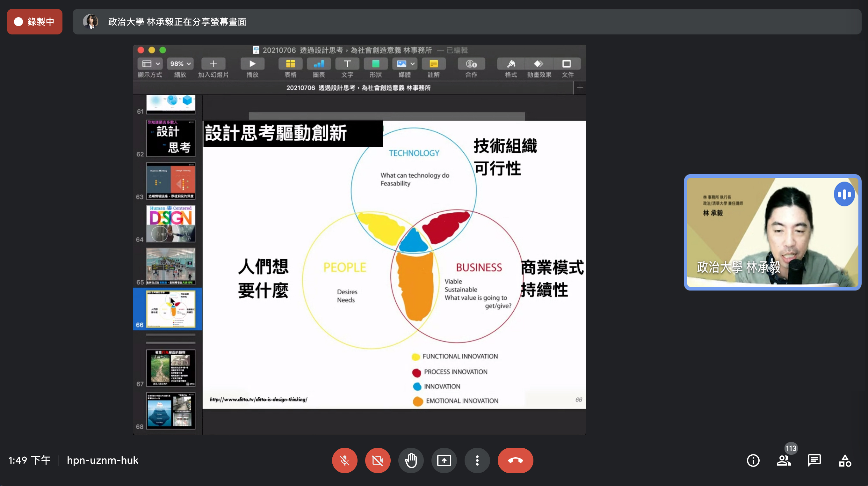Click the recording (錄製中) indicator

pos(34,22)
